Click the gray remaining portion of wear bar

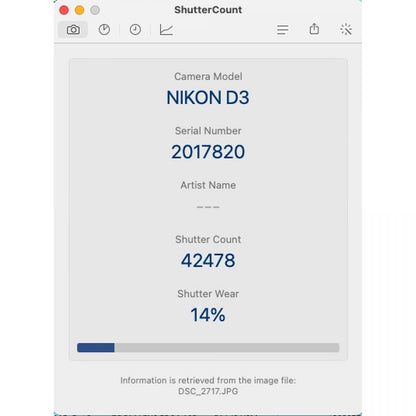227,348
